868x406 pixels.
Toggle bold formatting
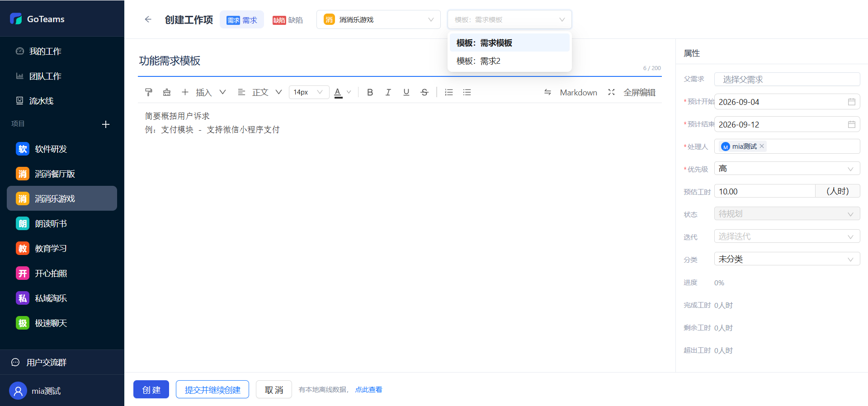[370, 92]
